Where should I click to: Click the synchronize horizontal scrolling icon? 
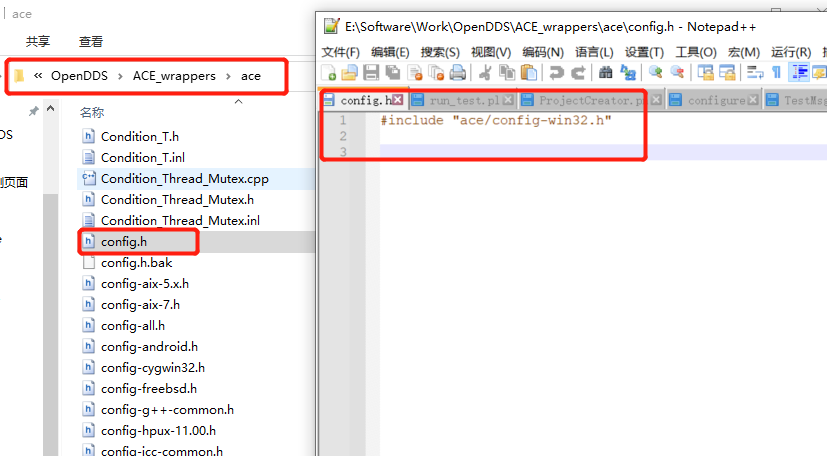click(x=727, y=73)
